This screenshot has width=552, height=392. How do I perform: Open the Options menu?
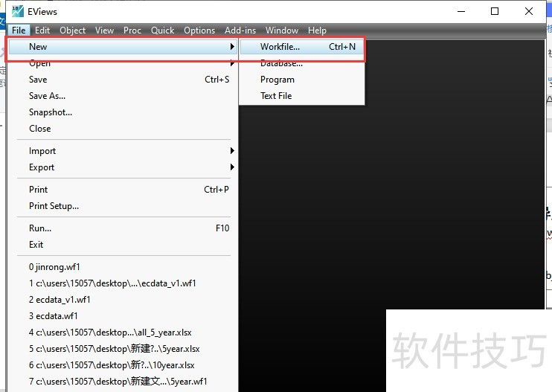tap(199, 30)
